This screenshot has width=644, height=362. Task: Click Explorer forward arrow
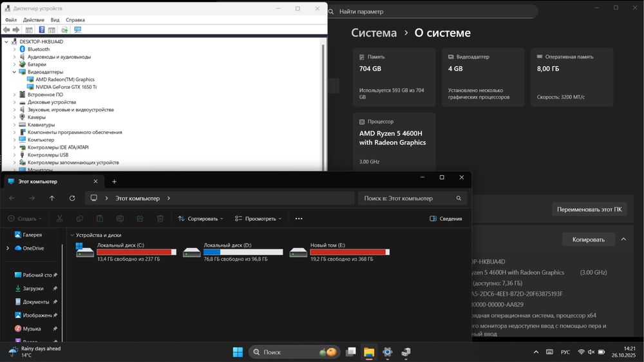pos(32,198)
